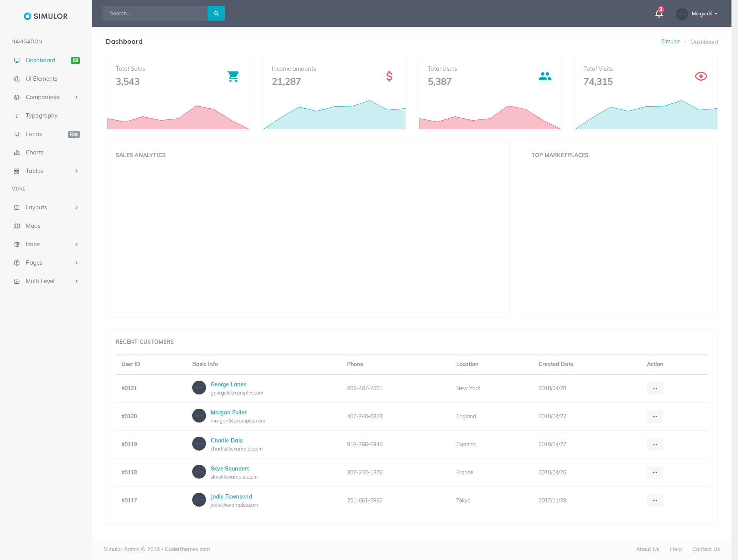738x560 pixels.
Task: Click the users icon in Total Users
Action: [545, 76]
